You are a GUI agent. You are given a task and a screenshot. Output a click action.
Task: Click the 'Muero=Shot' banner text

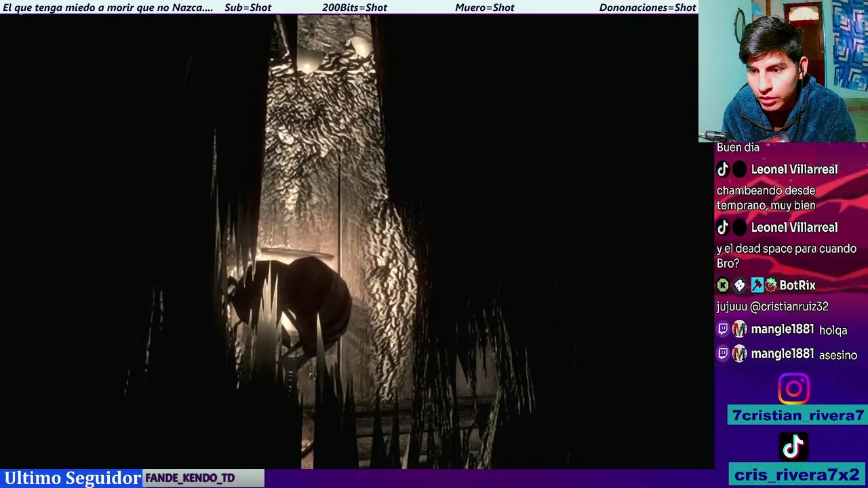pyautogui.click(x=485, y=7)
